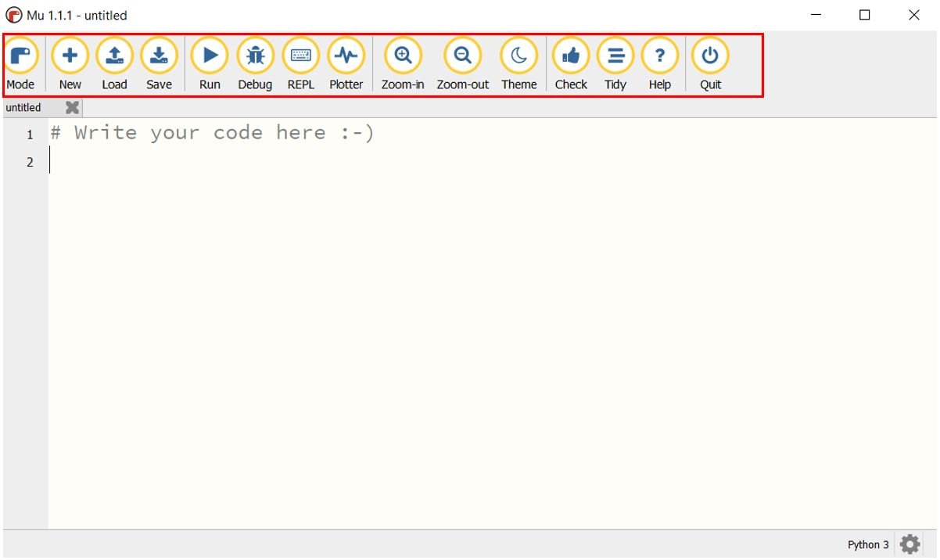Click line number 2 in the margin
The width and height of the screenshot is (940, 560).
30,162
